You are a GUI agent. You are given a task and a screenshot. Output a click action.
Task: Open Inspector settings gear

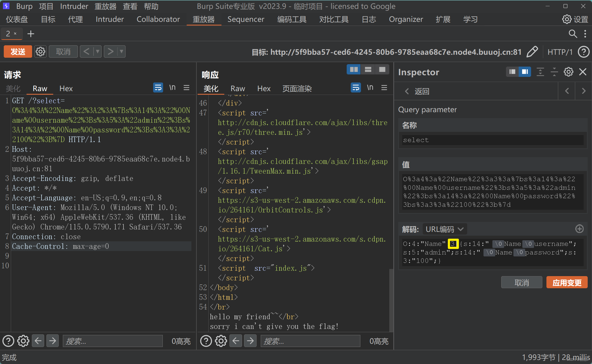click(x=569, y=72)
